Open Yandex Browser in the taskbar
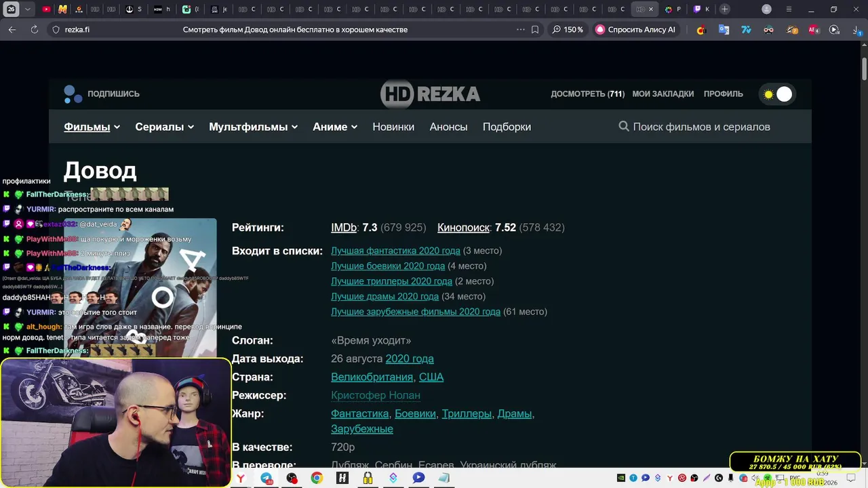Screen dimensions: 868x488 [x=241, y=478]
